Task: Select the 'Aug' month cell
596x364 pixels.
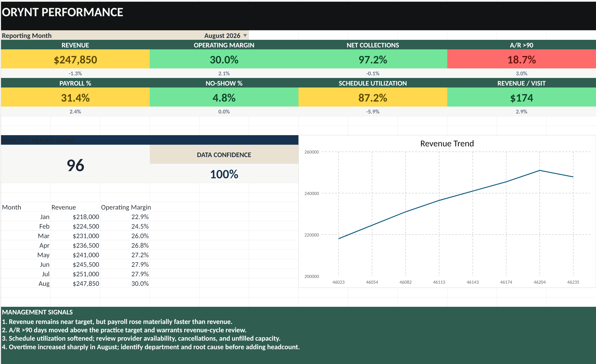Action: 26,283
